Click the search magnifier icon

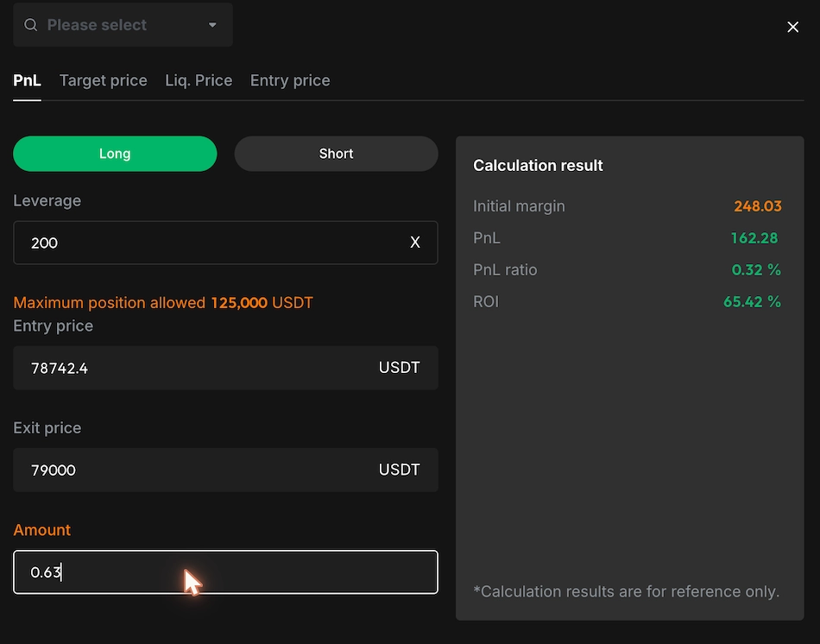pyautogui.click(x=31, y=24)
